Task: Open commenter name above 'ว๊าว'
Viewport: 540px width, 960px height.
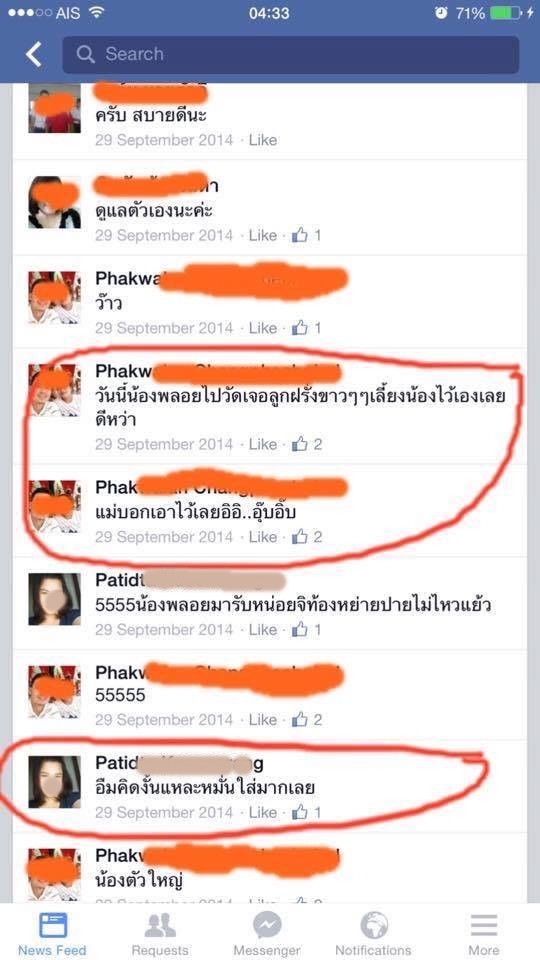Action: tap(222, 279)
